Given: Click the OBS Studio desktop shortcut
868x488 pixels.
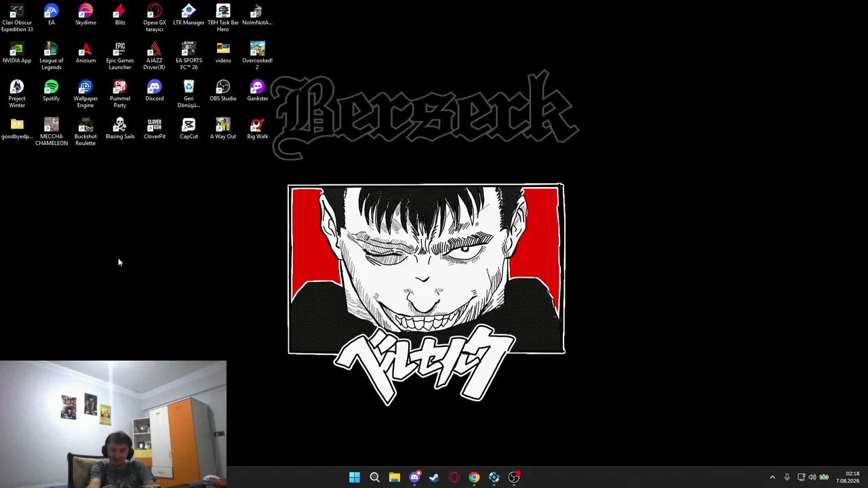Looking at the screenshot, I should pos(223,91).
